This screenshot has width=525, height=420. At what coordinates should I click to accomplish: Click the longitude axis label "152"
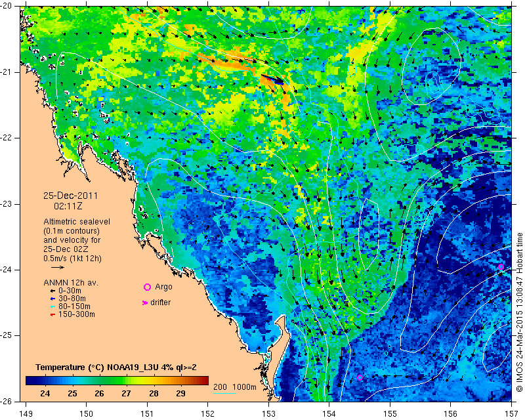click(x=207, y=413)
